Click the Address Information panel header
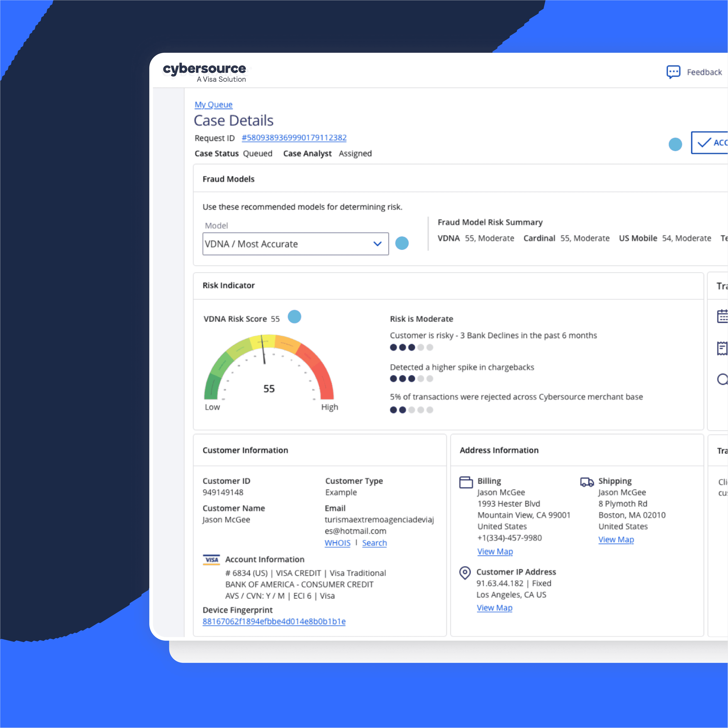The width and height of the screenshot is (728, 728). pyautogui.click(x=499, y=450)
